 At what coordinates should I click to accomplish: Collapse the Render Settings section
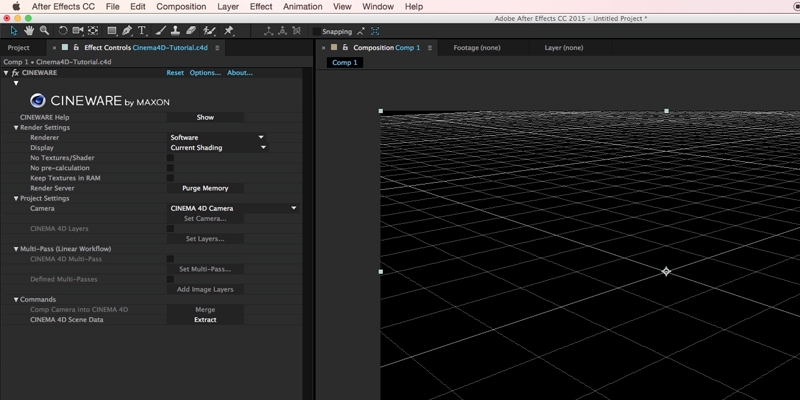pos(16,128)
